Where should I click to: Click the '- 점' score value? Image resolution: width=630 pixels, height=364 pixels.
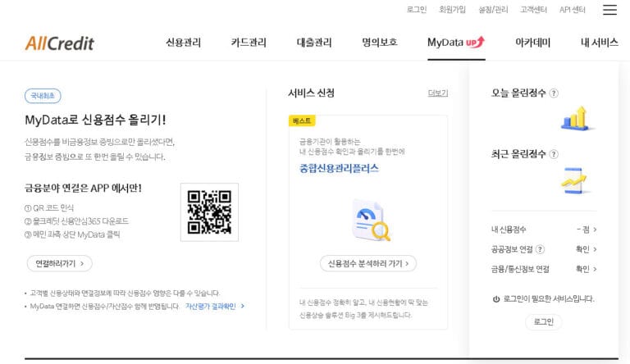pos(583,230)
